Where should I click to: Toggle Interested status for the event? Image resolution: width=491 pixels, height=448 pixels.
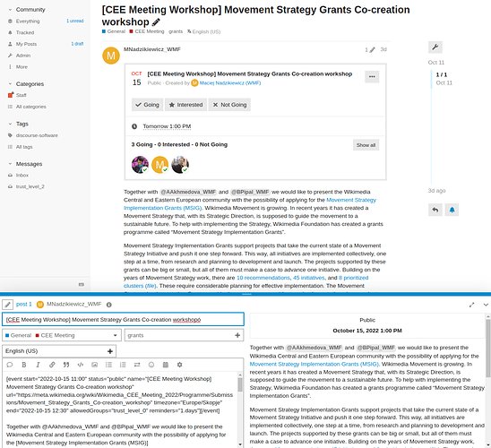coord(186,105)
